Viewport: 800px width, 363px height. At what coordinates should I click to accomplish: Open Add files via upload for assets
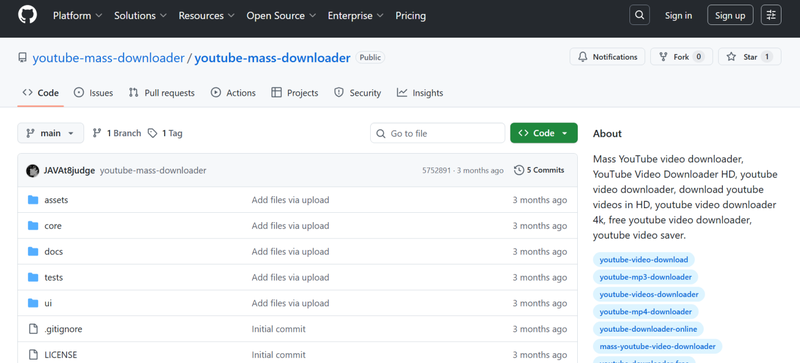click(290, 200)
